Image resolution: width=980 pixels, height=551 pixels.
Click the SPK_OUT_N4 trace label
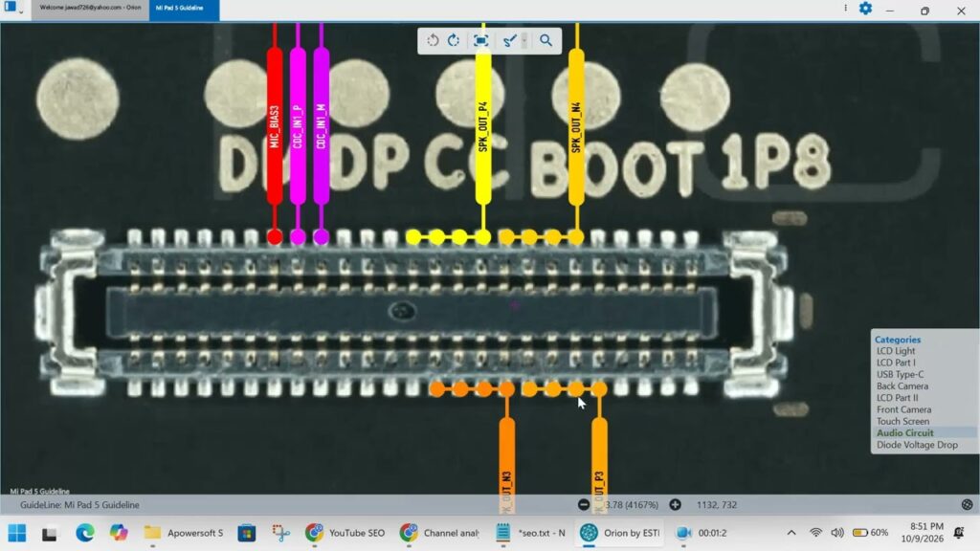point(576,127)
